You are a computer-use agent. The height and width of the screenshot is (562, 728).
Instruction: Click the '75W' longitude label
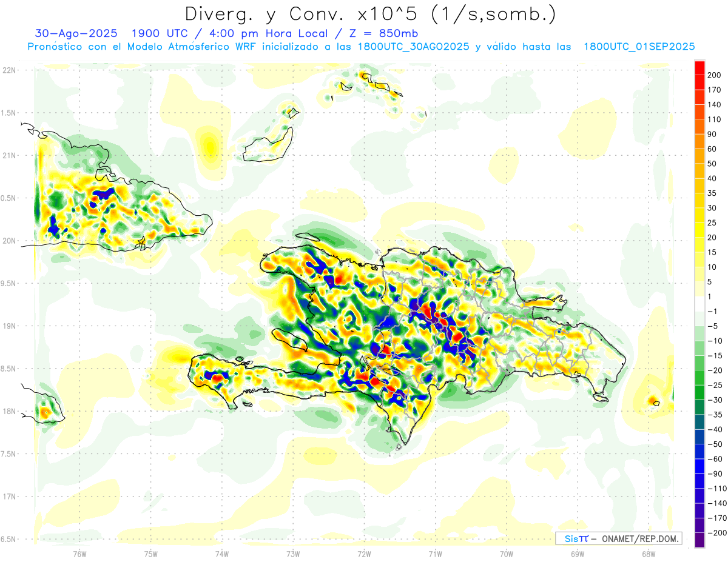click(x=151, y=554)
